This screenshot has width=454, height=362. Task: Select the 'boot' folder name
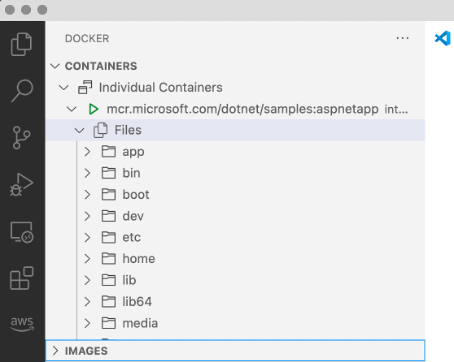(x=136, y=194)
